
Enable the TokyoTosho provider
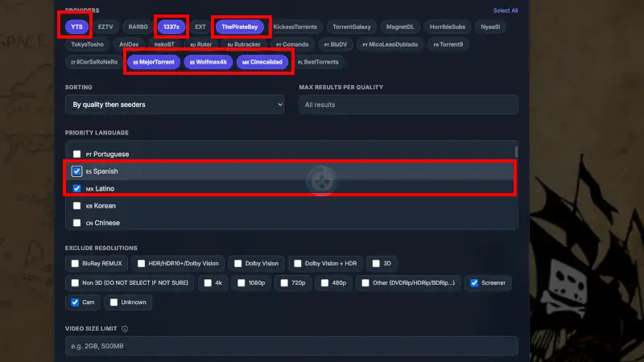[88, 44]
